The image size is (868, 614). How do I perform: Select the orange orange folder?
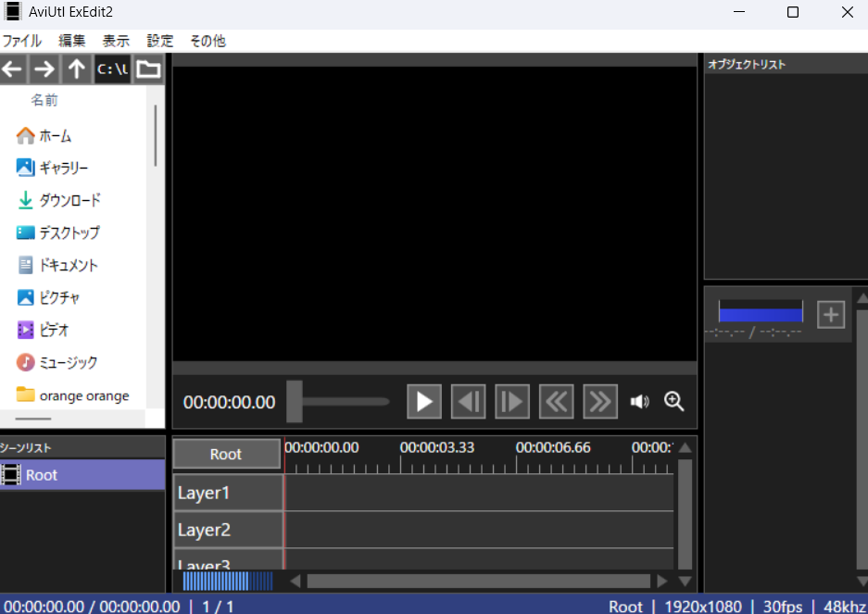click(x=72, y=395)
